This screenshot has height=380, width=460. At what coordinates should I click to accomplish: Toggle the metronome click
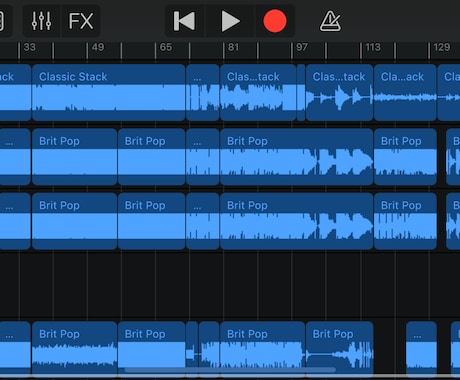(330, 21)
